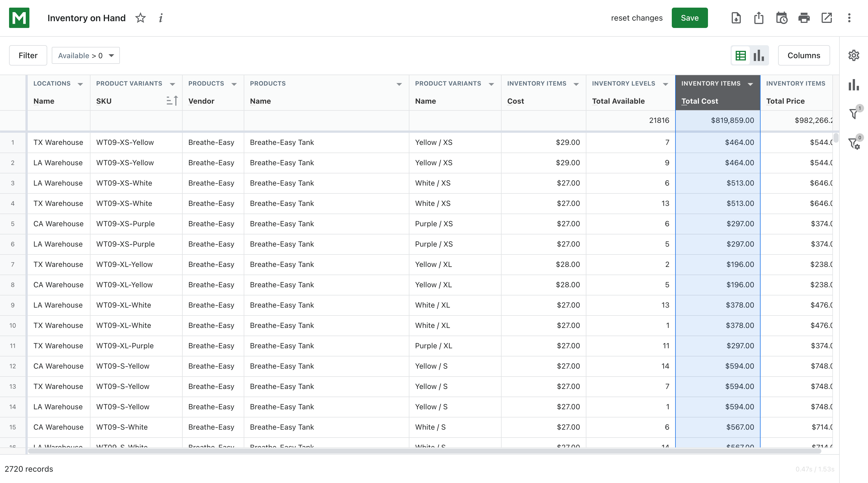Open the Total Cost column header dropdown

pyautogui.click(x=750, y=84)
